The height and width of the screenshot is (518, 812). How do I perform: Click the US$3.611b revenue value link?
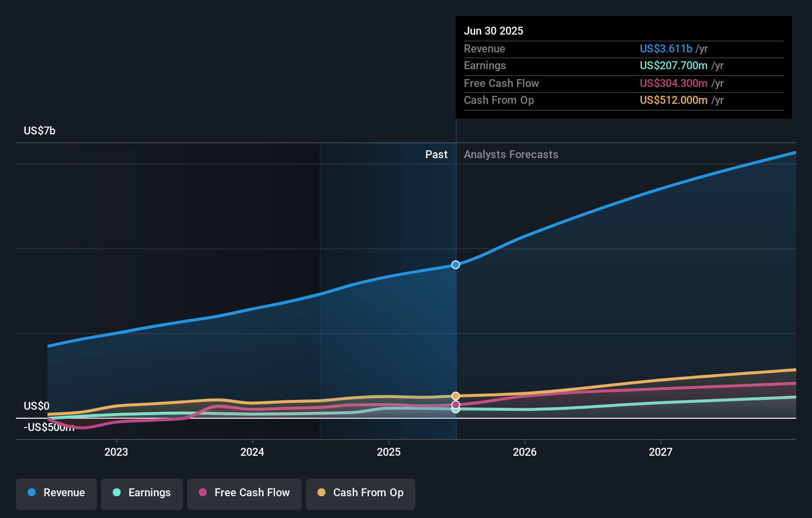click(x=666, y=48)
